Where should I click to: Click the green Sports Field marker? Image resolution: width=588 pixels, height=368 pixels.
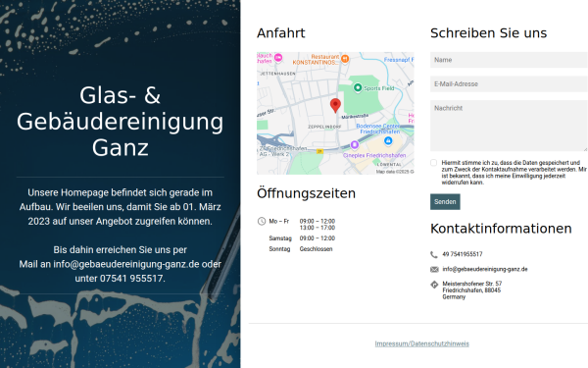[358, 88]
